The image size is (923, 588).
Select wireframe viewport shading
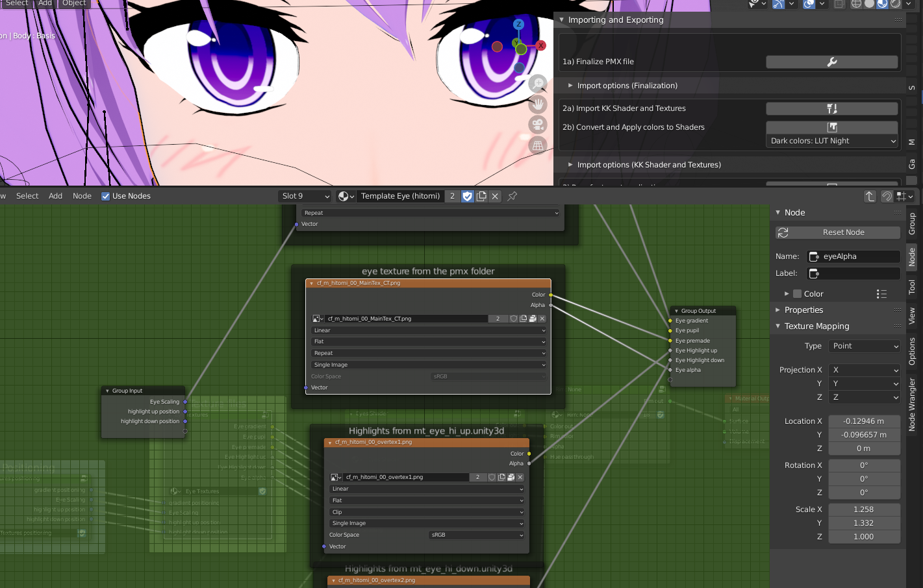point(856,4)
